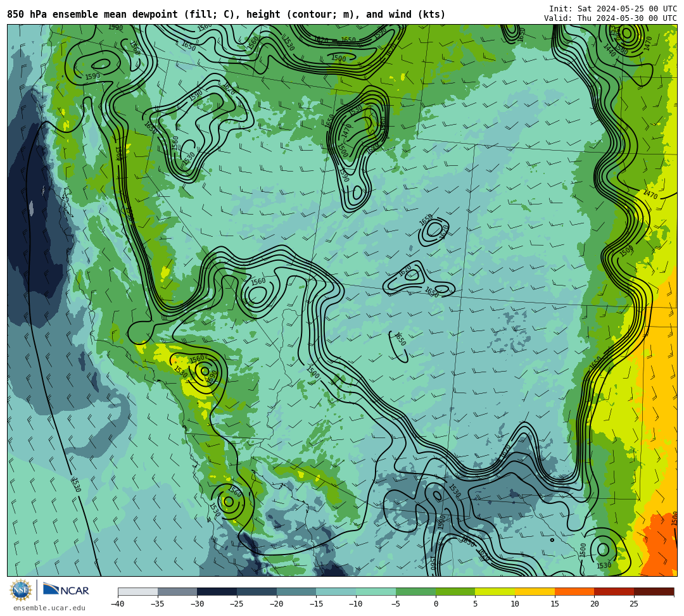Click the 15 colorbar tick label
Screen dimensions: 684x616
point(555,604)
